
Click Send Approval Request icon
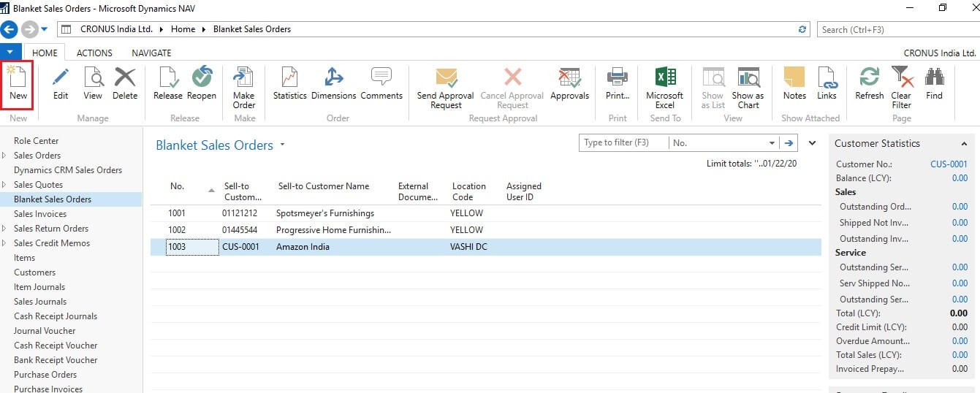coord(446,87)
